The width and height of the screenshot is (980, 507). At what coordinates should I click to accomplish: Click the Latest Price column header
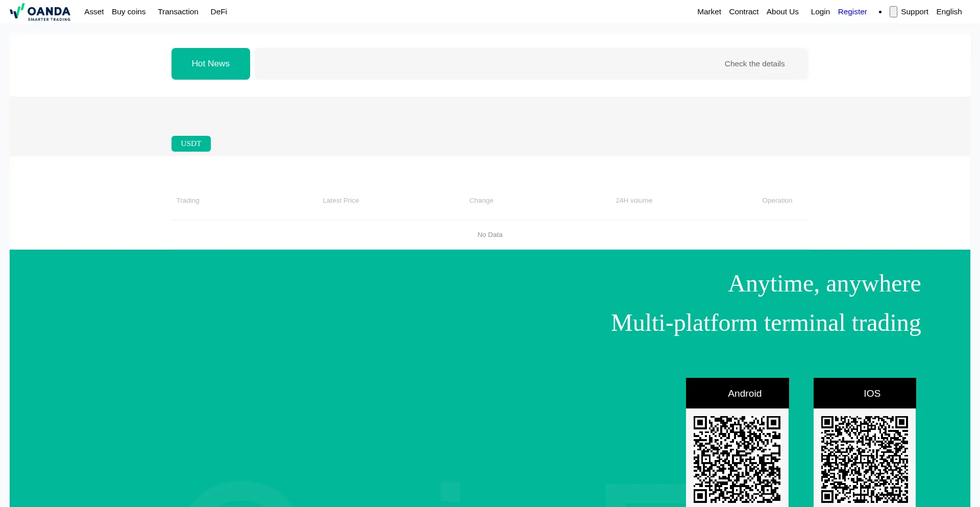(x=341, y=200)
